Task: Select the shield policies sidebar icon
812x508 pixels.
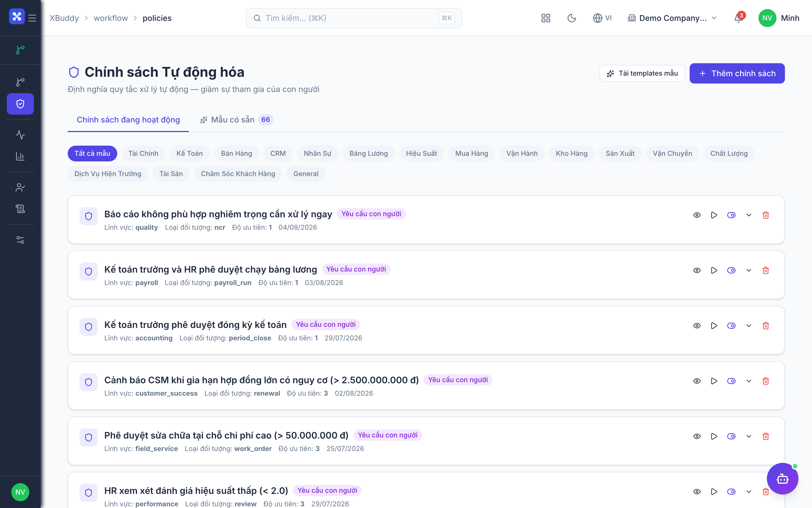Action: pyautogui.click(x=20, y=104)
